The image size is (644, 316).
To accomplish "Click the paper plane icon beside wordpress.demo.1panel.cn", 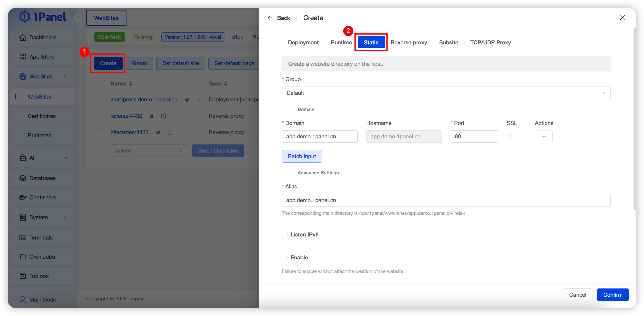I will tap(187, 100).
